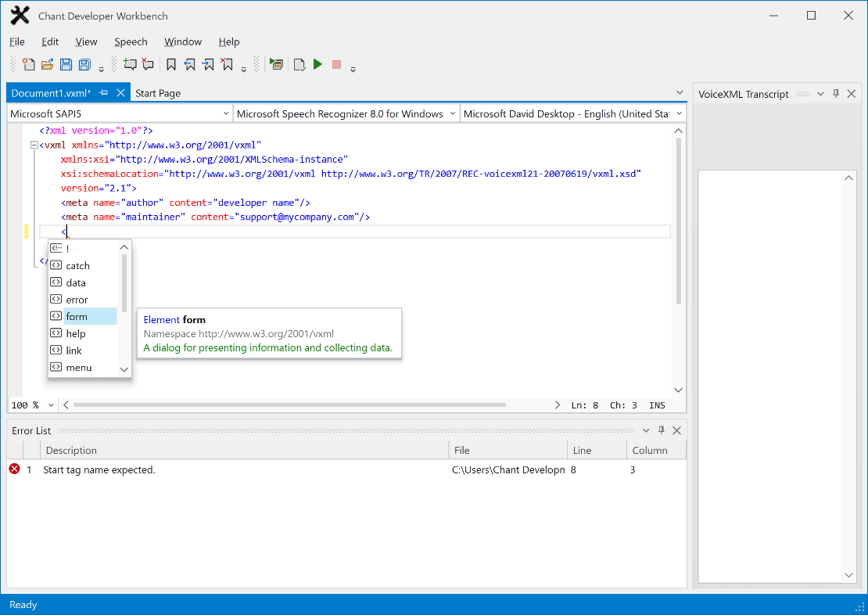Select link in the autocomplete list

click(x=83, y=351)
